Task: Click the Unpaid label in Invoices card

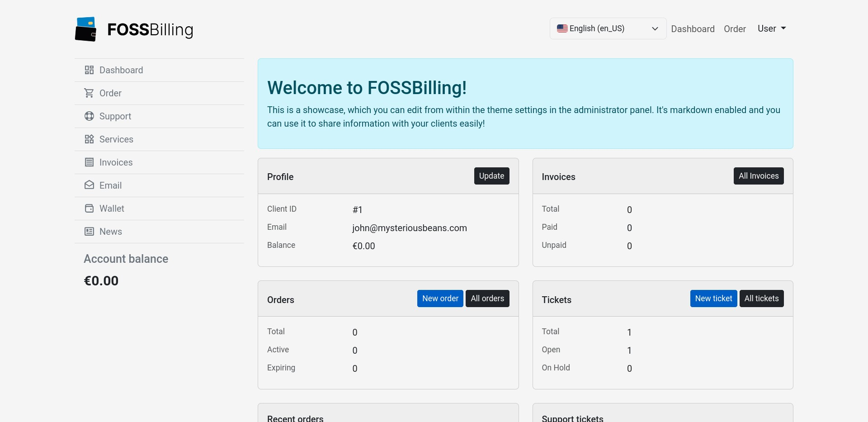Action: [554, 245]
